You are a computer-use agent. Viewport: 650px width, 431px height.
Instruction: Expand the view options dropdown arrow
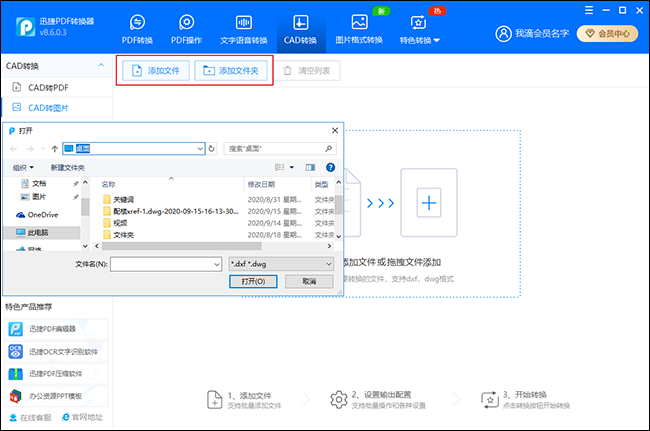coord(292,167)
